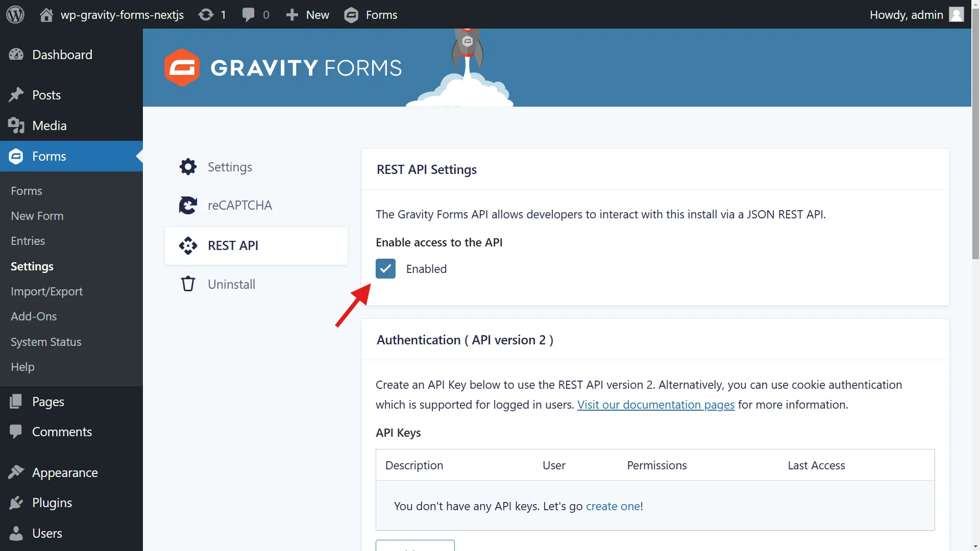Viewport: 980px width, 551px height.
Task: Click the Users person icon
Action: click(16, 533)
